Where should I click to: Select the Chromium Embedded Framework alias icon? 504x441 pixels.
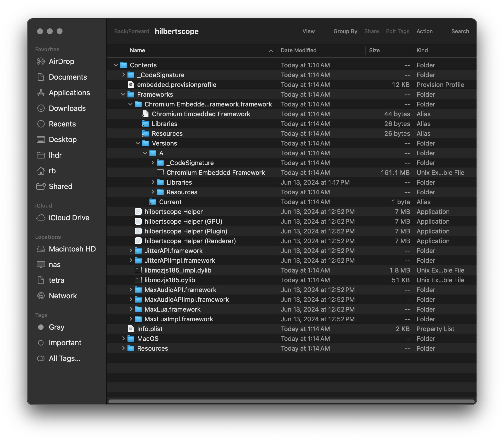point(146,114)
